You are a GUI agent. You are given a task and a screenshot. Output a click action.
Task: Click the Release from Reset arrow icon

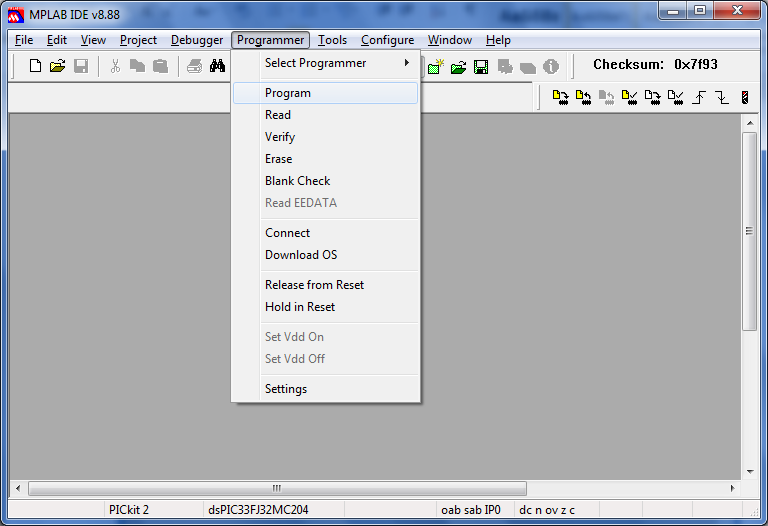(x=699, y=97)
